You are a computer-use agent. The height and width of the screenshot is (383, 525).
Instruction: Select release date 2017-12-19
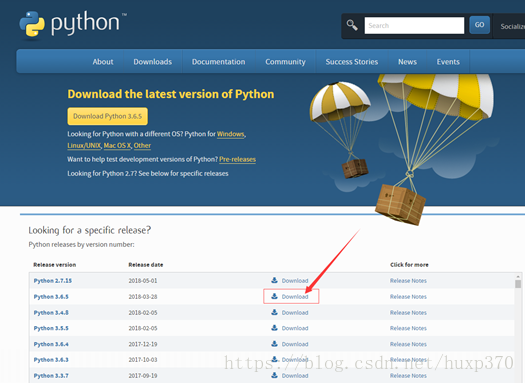(x=143, y=344)
